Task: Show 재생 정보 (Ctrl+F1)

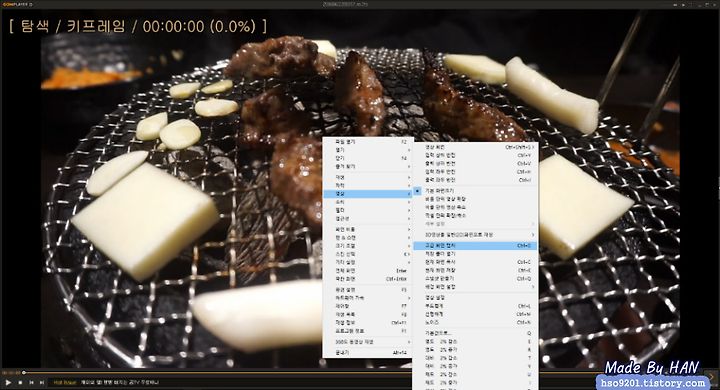Action: pos(368,323)
